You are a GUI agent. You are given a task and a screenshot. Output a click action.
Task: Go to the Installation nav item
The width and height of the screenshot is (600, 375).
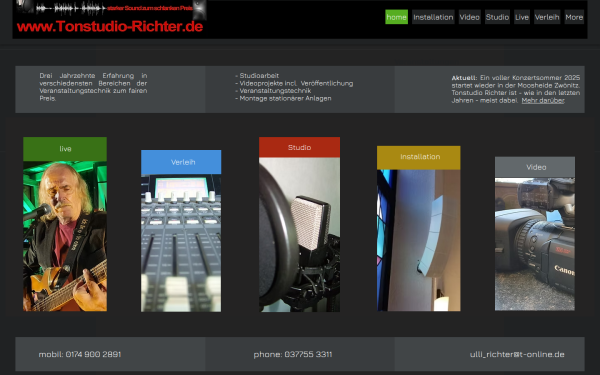(x=433, y=17)
